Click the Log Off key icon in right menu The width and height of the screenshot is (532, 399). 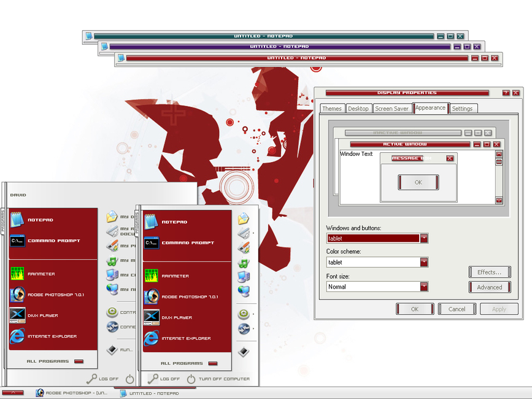[153, 379]
